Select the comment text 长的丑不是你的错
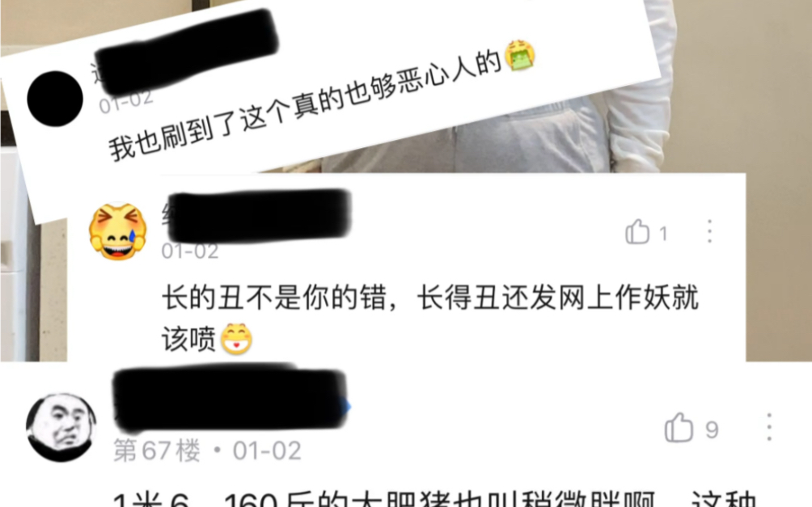The width and height of the screenshot is (812, 507). tap(274, 298)
